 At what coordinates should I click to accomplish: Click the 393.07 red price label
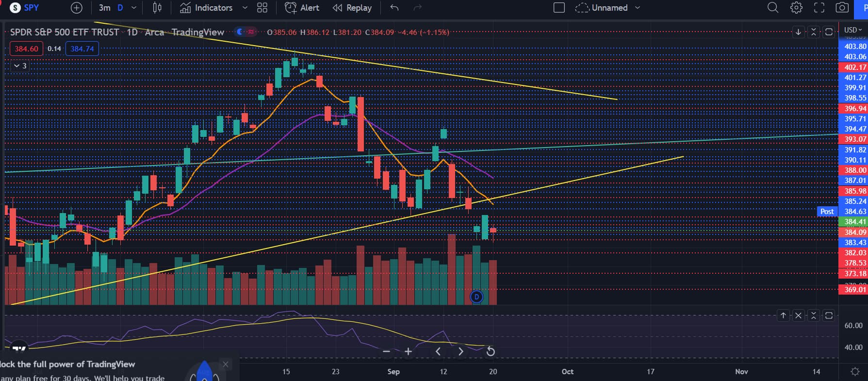[x=853, y=139]
